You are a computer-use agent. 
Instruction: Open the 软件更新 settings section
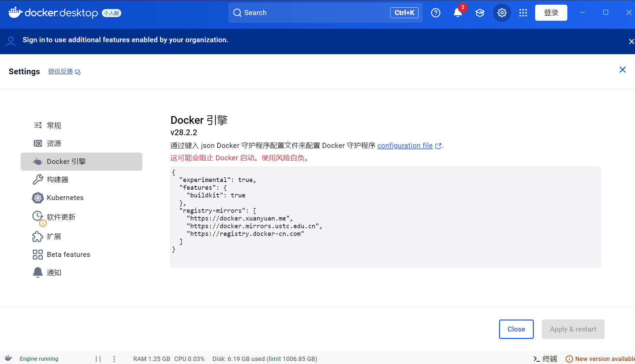click(81, 217)
